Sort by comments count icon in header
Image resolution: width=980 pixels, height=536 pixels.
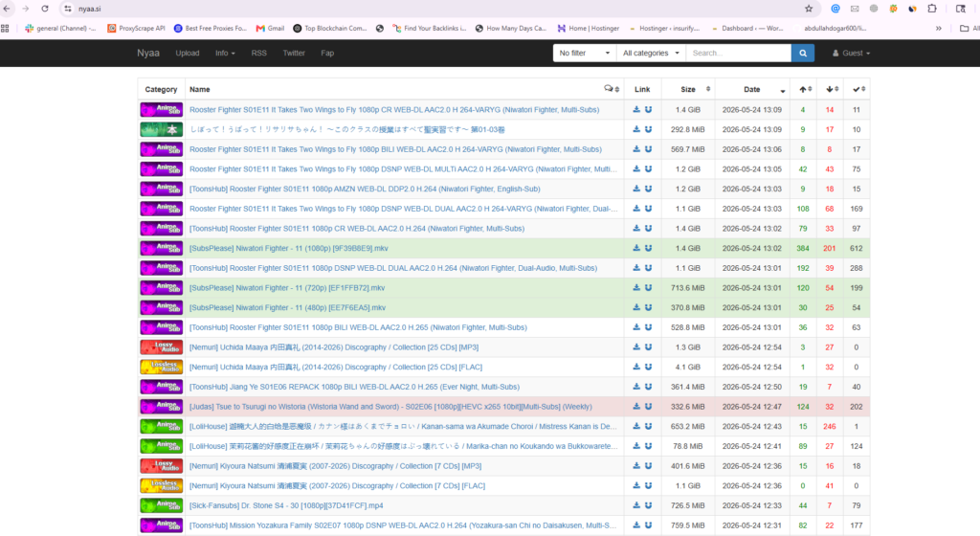click(612, 89)
